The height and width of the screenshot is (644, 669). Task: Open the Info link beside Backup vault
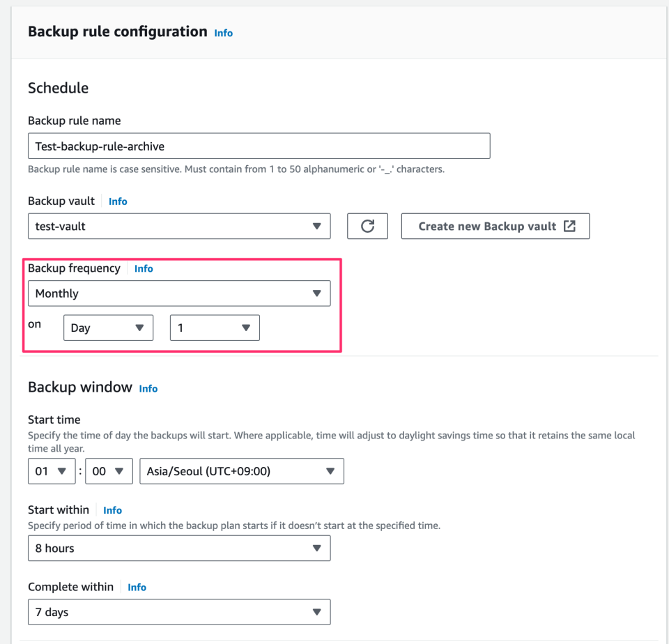point(117,201)
